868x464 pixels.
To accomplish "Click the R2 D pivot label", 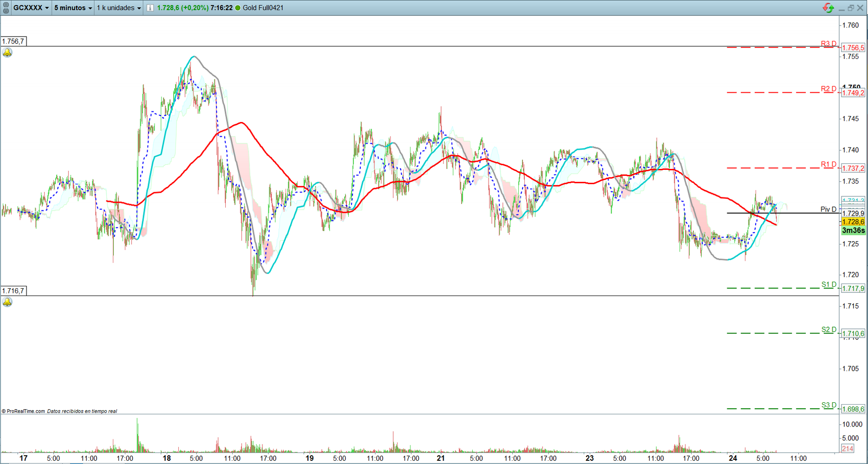I will click(x=829, y=89).
